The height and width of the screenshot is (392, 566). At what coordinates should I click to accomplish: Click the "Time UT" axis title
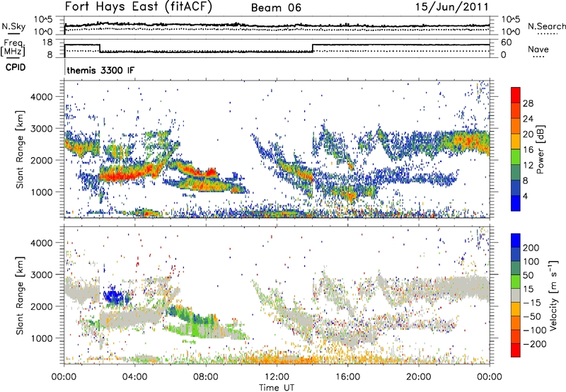[x=277, y=388]
